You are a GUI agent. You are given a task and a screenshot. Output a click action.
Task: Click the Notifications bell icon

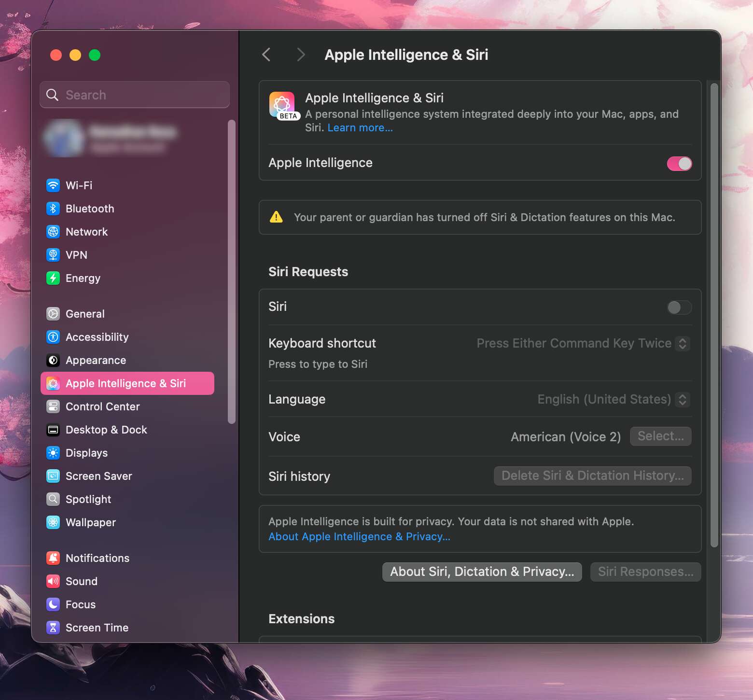pyautogui.click(x=53, y=558)
